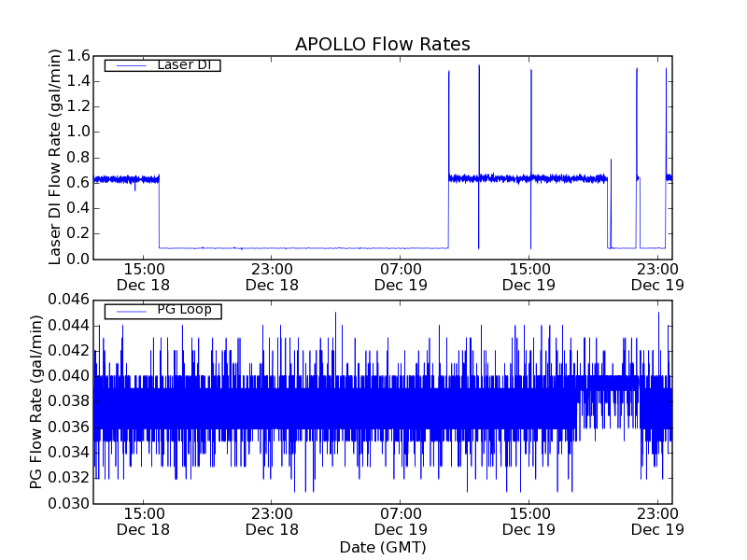Click 23:00 Dec 19 tick under the bottom plot
747x560 pixels.
tap(658, 520)
